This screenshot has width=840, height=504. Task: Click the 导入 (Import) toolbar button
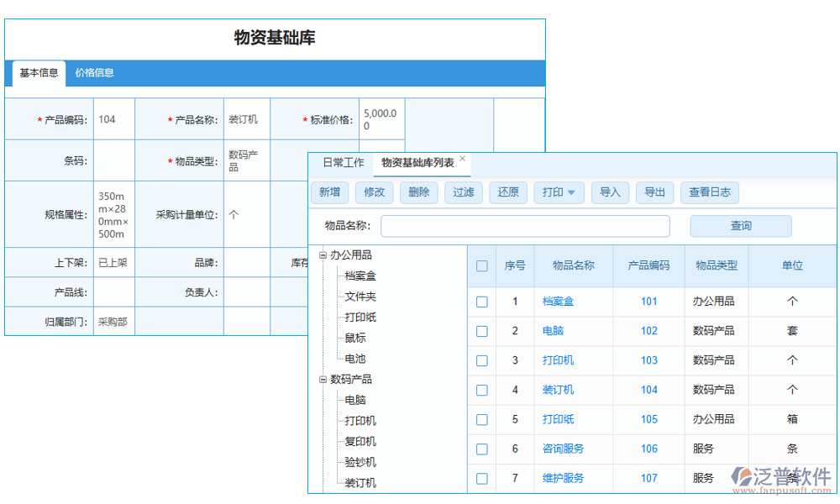(611, 192)
